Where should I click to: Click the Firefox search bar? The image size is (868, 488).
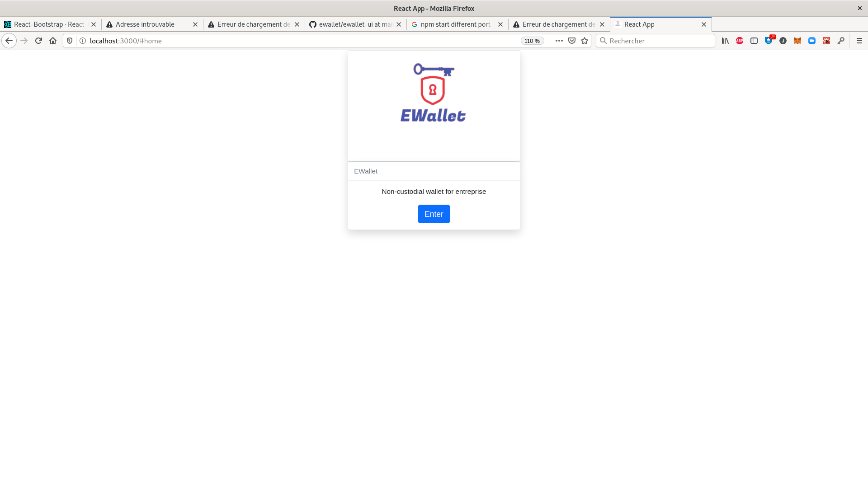pos(655,40)
